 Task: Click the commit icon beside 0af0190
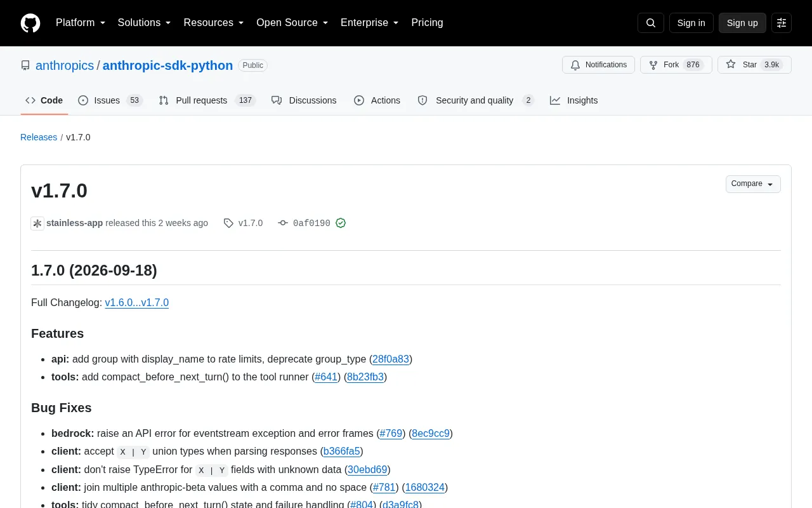point(283,223)
